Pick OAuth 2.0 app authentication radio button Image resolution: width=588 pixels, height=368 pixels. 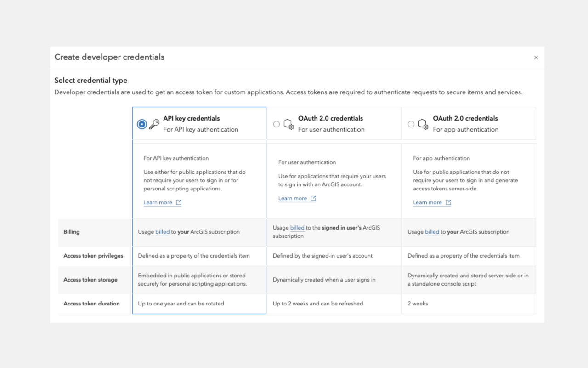pos(411,124)
